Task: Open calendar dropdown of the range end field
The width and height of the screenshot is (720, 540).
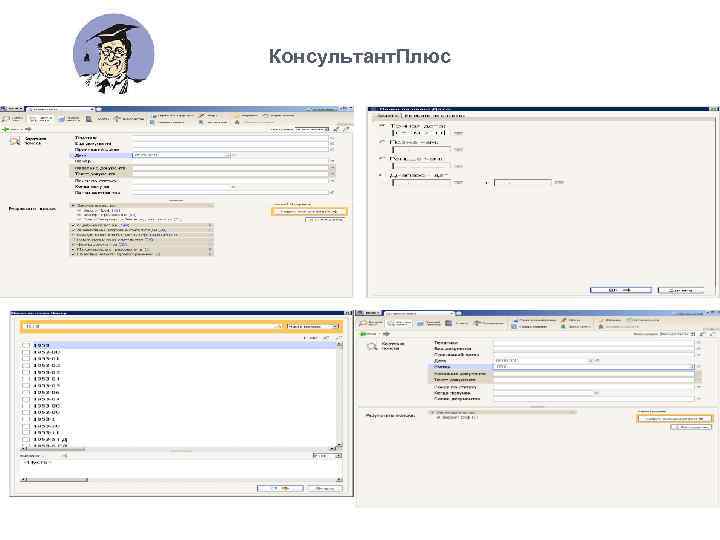Action: tap(559, 183)
